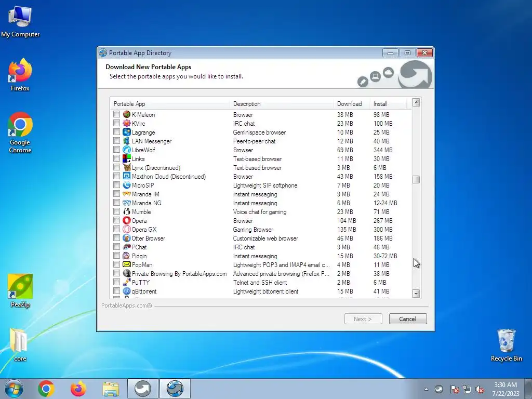Image resolution: width=532 pixels, height=399 pixels.
Task: Open the core folder on desktop
Action: 19,344
